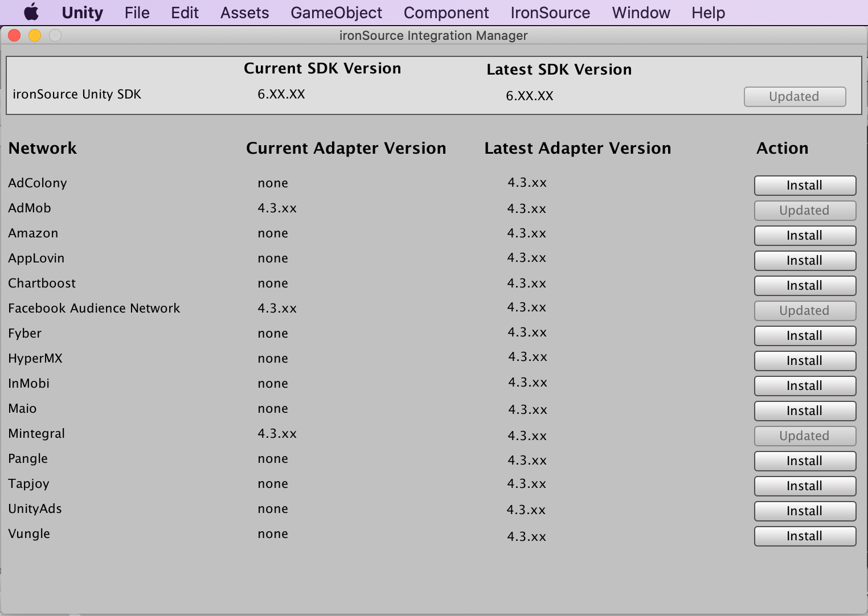This screenshot has height=616, width=868.
Task: Click the Updated button for Mintegral
Action: click(x=805, y=436)
